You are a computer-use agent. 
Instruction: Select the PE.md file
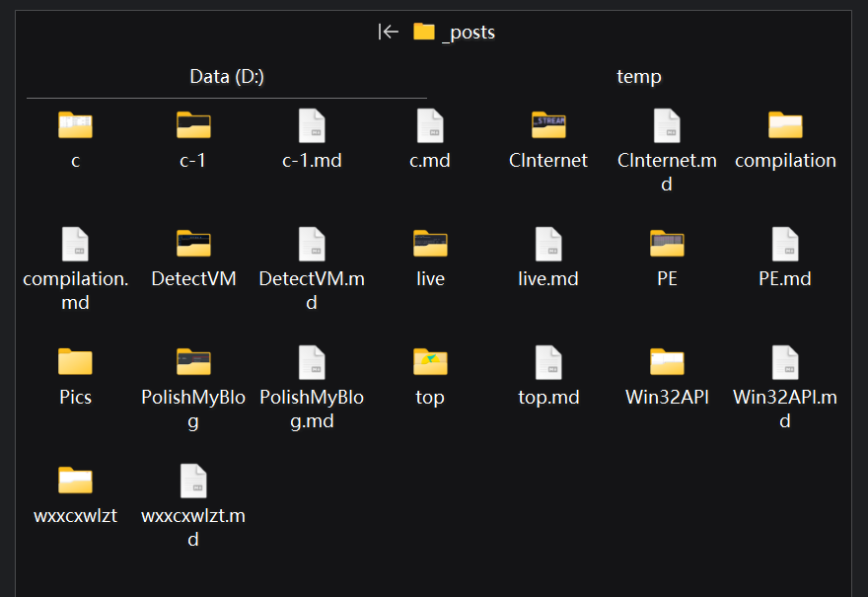785,245
